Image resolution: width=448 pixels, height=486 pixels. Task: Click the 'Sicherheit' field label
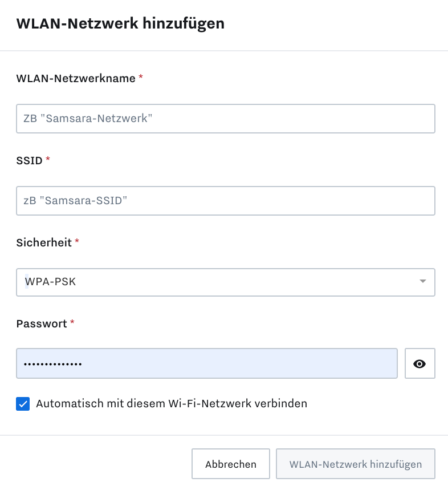[44, 242]
